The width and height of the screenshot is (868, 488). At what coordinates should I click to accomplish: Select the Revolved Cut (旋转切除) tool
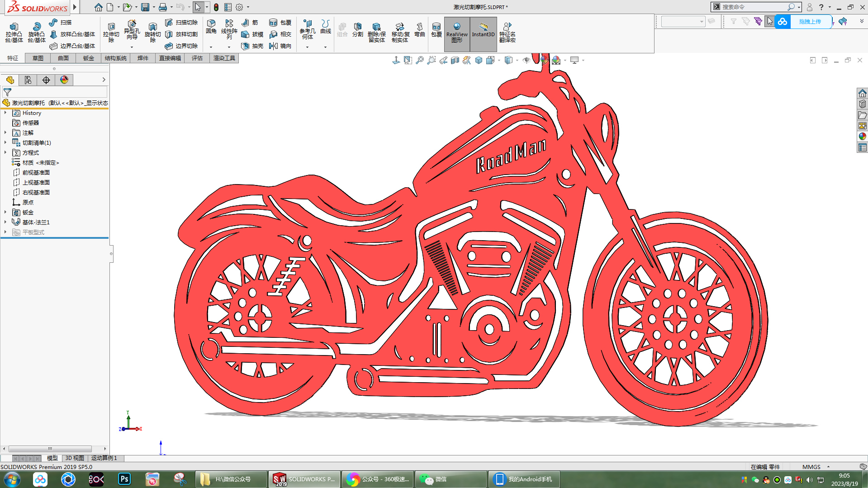tap(152, 32)
